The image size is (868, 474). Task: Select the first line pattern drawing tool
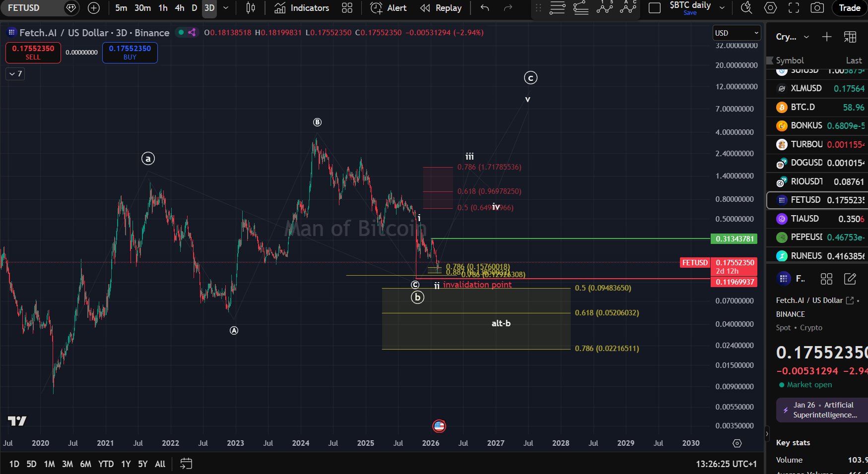tap(557, 8)
